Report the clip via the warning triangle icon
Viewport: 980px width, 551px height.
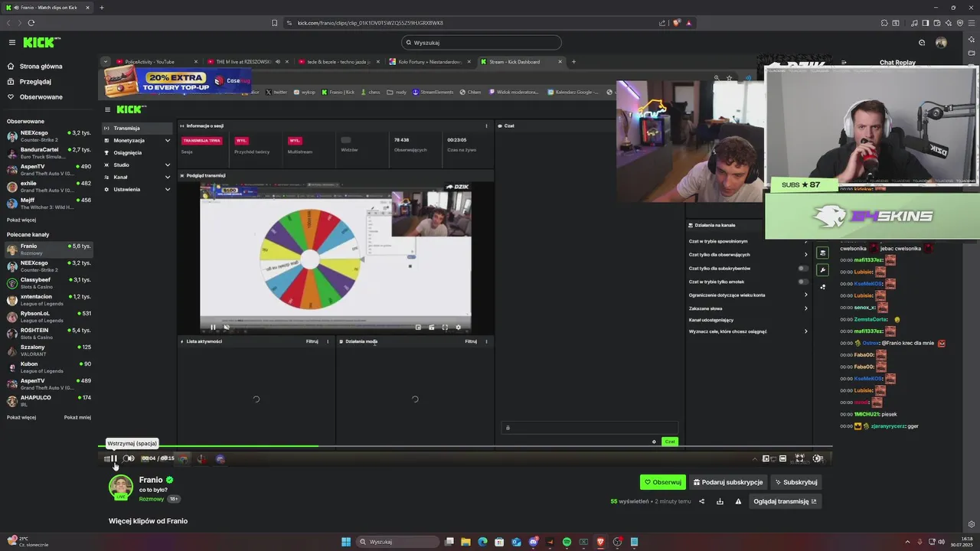pyautogui.click(x=738, y=502)
